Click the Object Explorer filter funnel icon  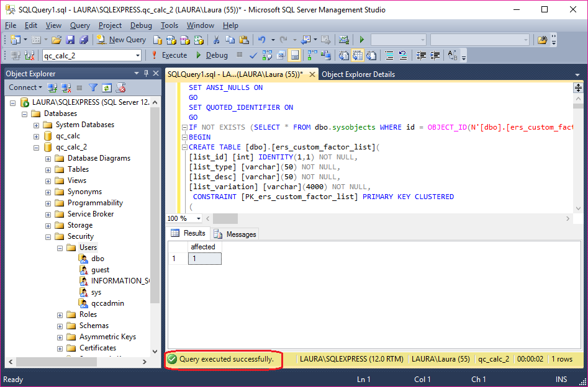(x=93, y=87)
